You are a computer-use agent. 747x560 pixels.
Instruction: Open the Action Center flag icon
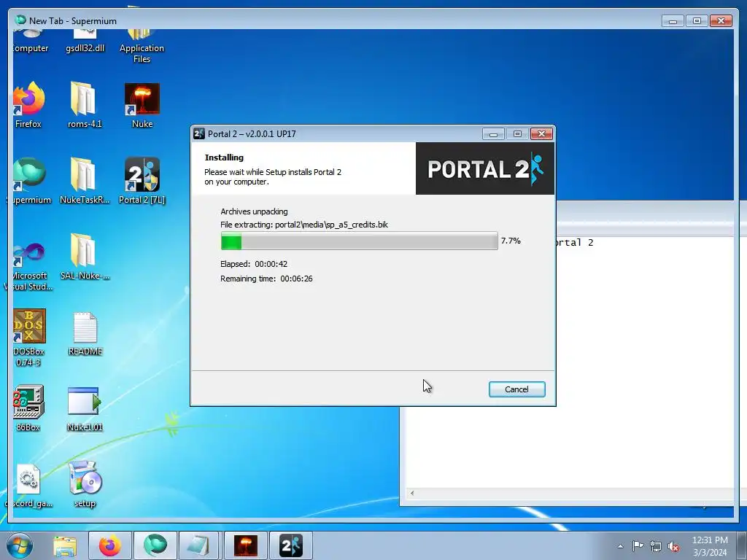point(638,546)
